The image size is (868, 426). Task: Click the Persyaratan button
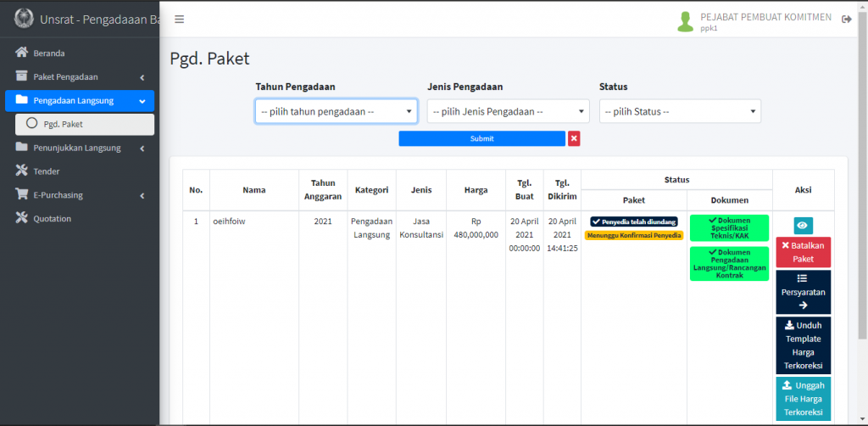[x=803, y=291]
